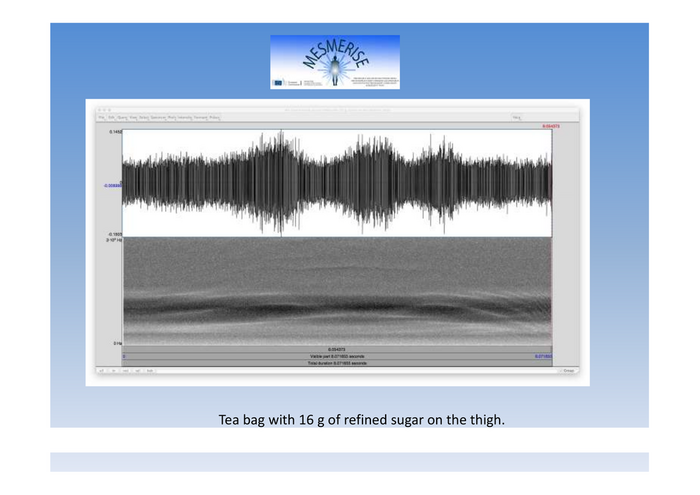Image resolution: width=700 pixels, height=495 pixels.
Task: Open the Pitch menu
Action: click(x=172, y=117)
